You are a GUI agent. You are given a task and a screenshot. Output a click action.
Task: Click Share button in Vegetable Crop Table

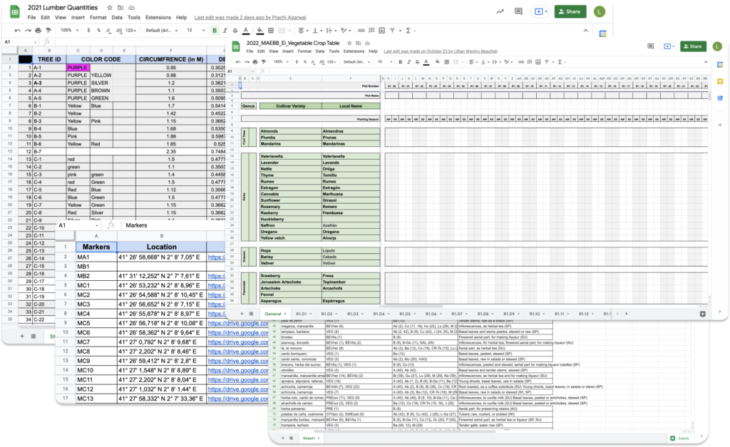pos(691,46)
